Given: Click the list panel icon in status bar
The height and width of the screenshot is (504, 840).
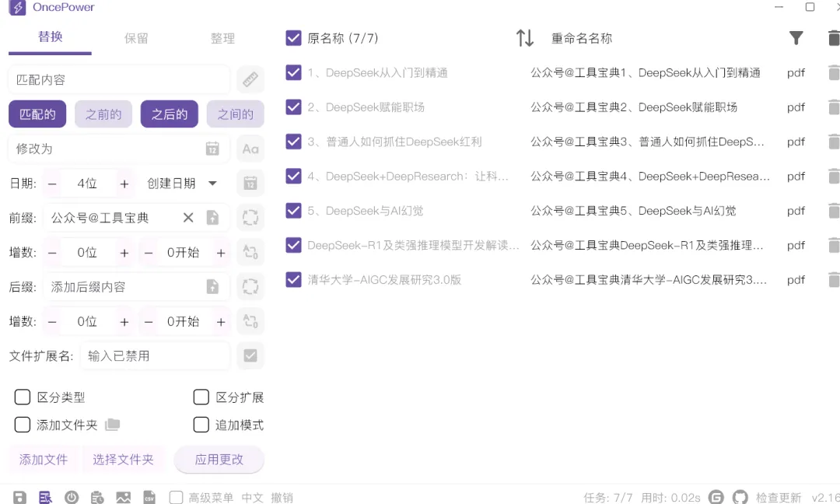Looking at the screenshot, I should click(46, 498).
